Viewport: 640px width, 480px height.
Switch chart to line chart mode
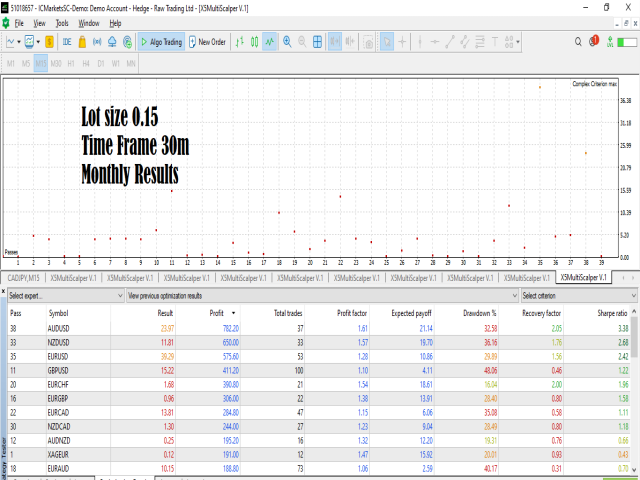pos(269,42)
